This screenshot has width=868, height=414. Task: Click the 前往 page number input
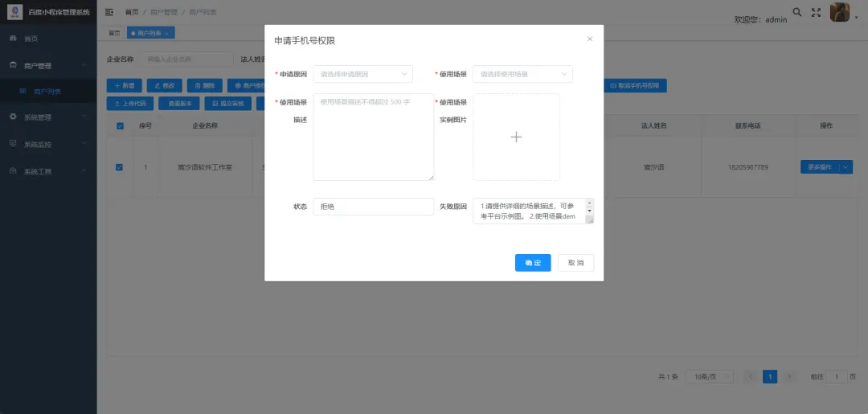[x=837, y=376]
